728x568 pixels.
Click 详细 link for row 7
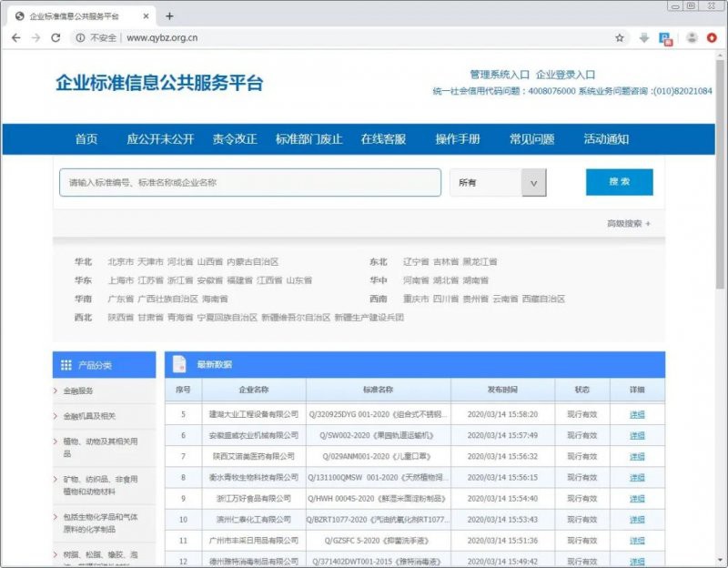point(637,457)
